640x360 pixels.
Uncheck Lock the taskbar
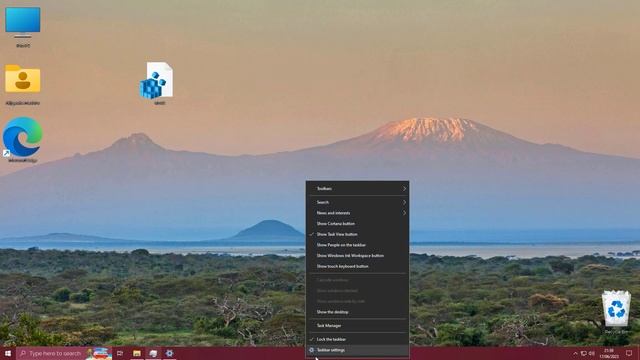click(x=357, y=339)
